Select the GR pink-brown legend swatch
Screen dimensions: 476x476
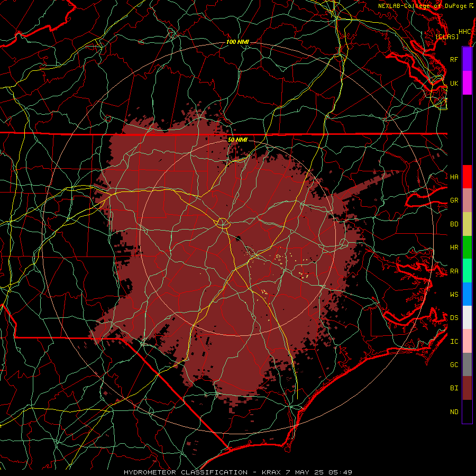(467, 200)
